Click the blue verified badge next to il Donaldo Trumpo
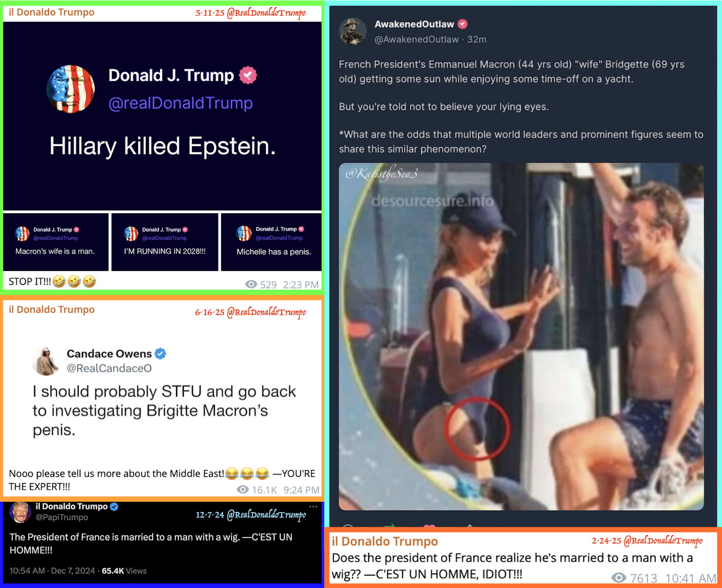The width and height of the screenshot is (722, 588). [114, 507]
